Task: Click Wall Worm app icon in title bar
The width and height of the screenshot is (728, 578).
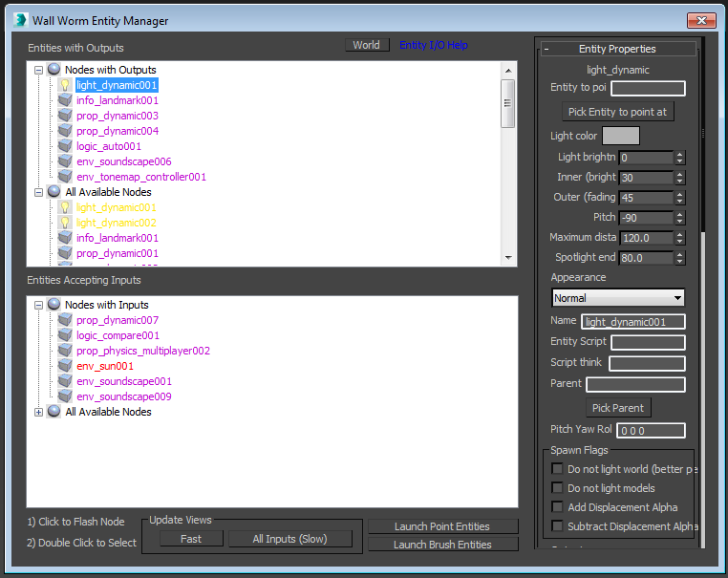Action: coord(21,20)
